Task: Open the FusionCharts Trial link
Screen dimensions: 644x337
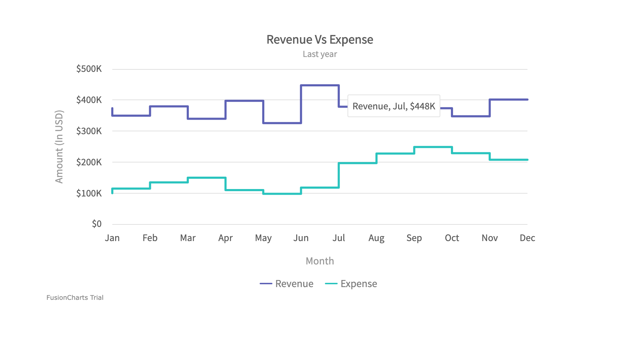Action: tap(75, 298)
